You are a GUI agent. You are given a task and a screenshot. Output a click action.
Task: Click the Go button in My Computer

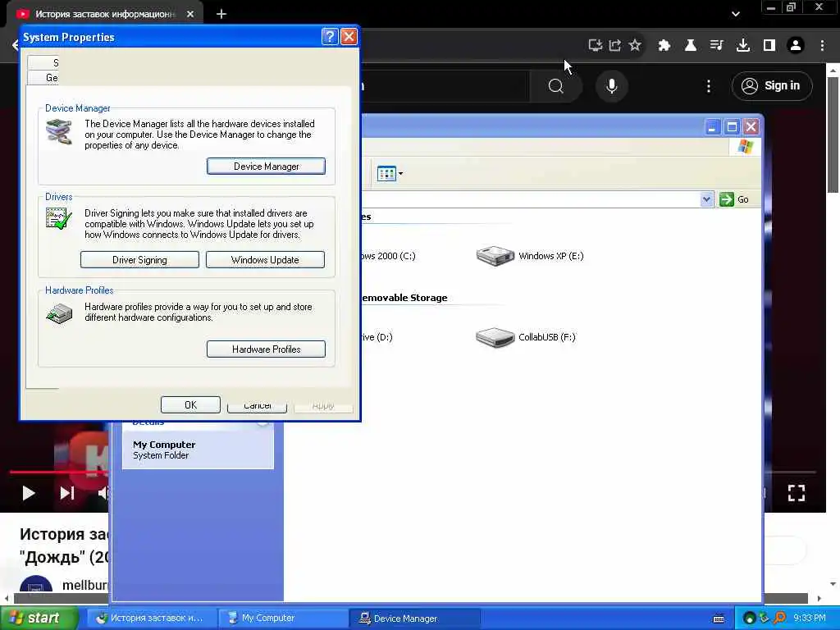[734, 199]
